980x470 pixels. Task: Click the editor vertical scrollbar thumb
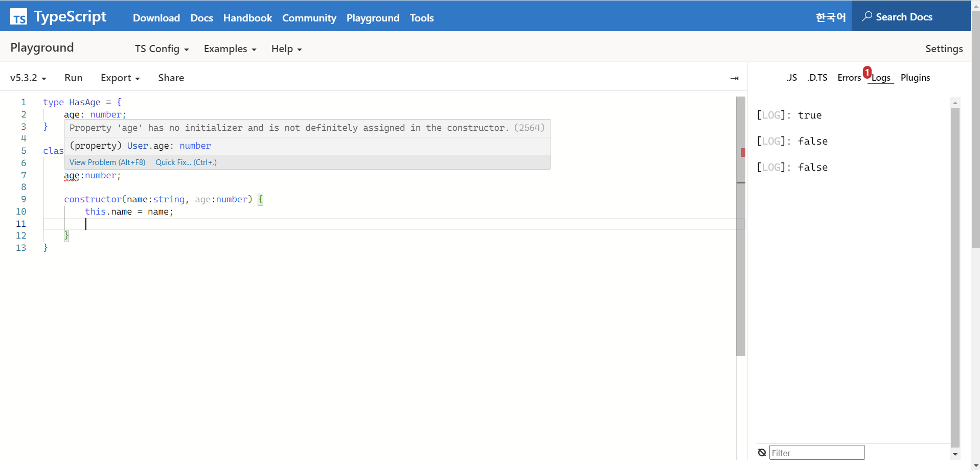pyautogui.click(x=741, y=226)
